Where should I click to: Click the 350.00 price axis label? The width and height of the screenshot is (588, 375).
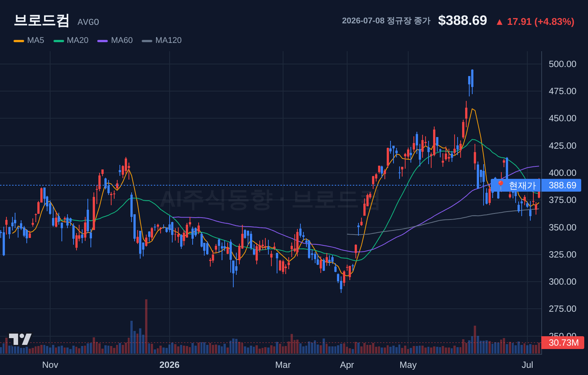click(x=562, y=227)
